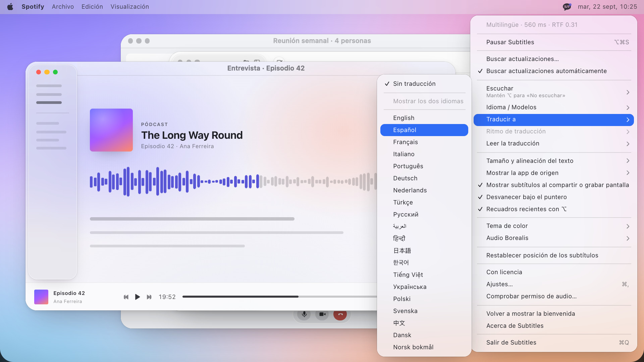644x362 pixels.
Task: Expand the Idioma / Modelos submenu
Action: 554,107
